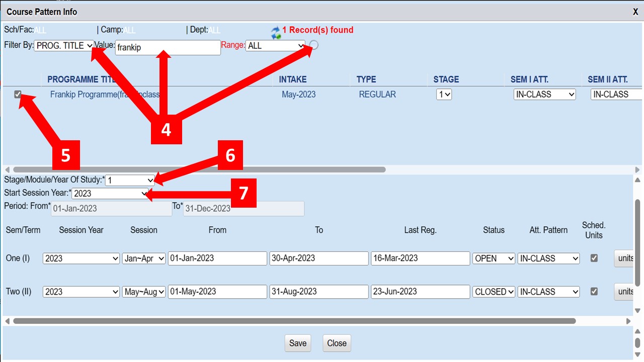
Task: Click the Frankip Programme title link
Action: click(105, 95)
